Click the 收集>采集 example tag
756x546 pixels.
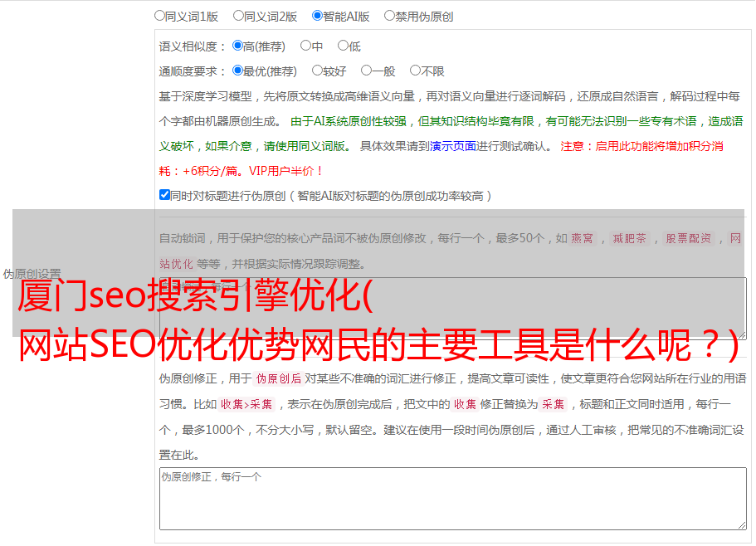pos(246,404)
